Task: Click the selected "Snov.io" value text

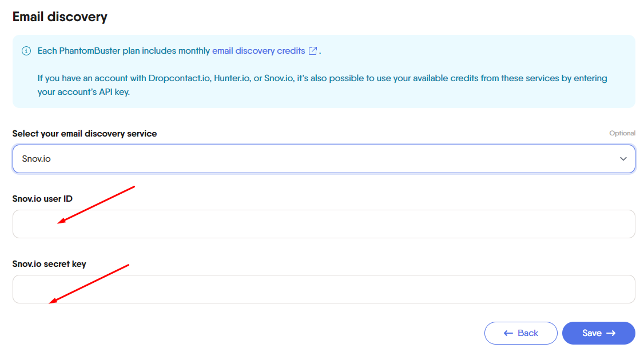Action: click(x=36, y=159)
